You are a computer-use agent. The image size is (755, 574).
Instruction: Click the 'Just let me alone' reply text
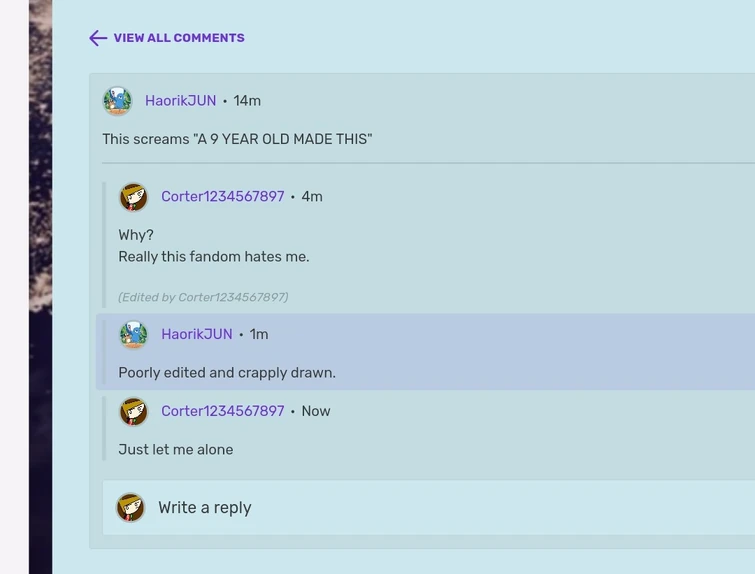(x=176, y=450)
